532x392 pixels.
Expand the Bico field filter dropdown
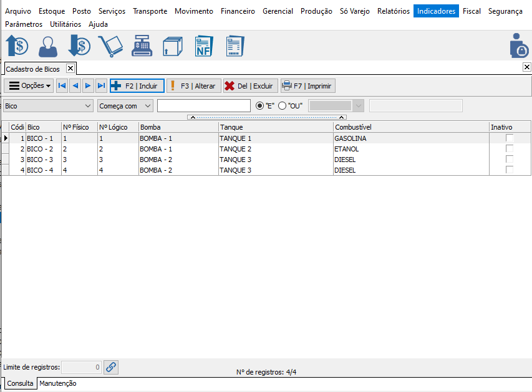pos(87,106)
